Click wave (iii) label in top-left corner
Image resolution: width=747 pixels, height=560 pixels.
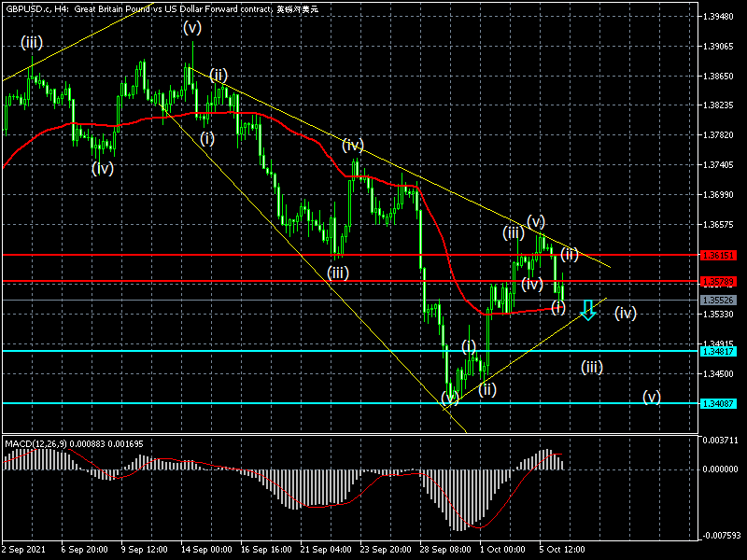point(32,42)
